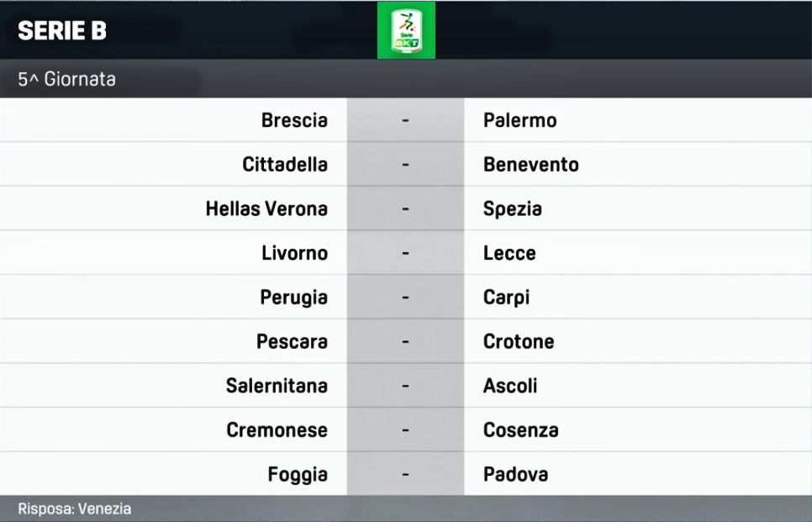Select Brescia team name

click(x=294, y=120)
